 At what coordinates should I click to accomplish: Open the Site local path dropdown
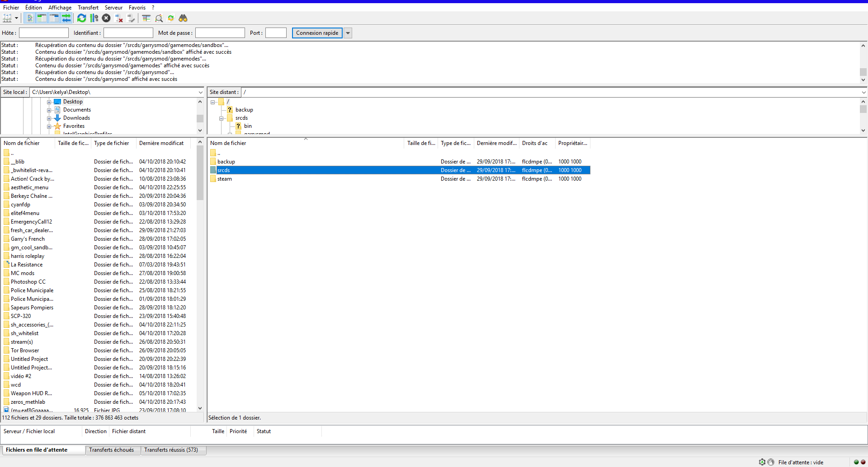pos(200,92)
